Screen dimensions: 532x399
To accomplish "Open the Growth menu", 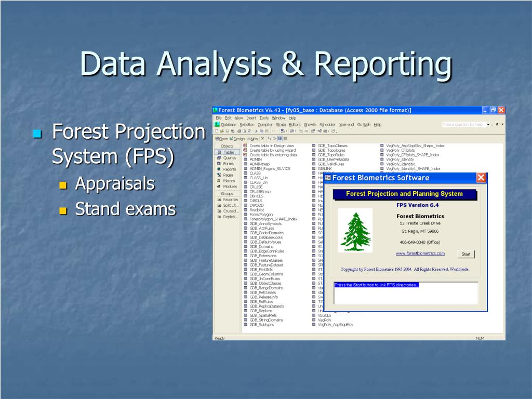I will pos(310,125).
